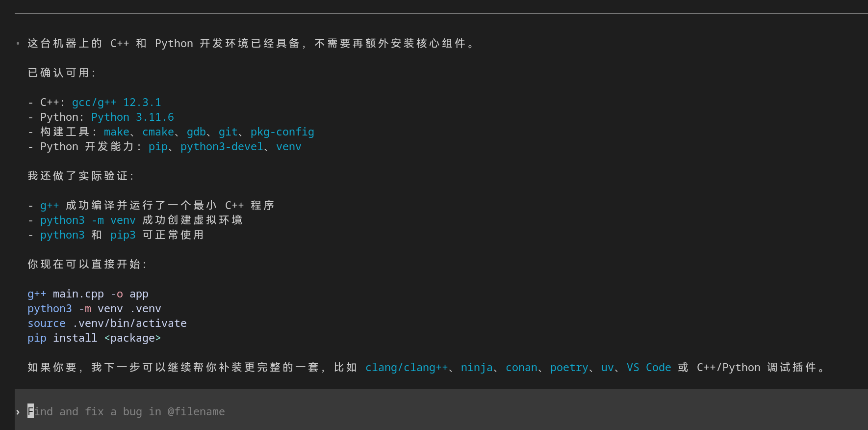868x430 pixels.
Task: Click the prompt chevron beside the input
Action: (18, 412)
